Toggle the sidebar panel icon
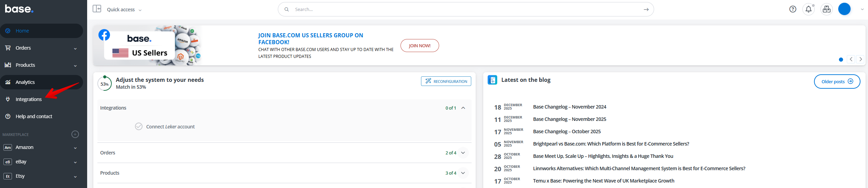The width and height of the screenshot is (868, 188). (97, 9)
